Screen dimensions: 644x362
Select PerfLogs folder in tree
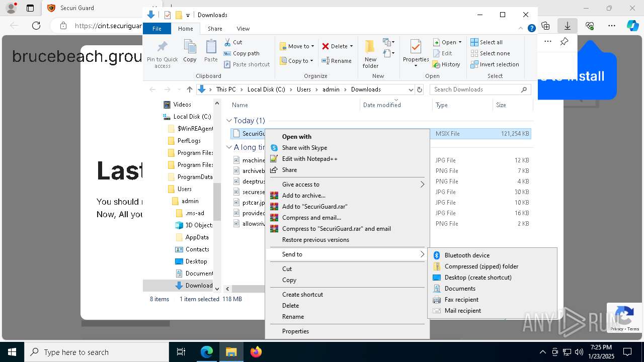[189, 141]
